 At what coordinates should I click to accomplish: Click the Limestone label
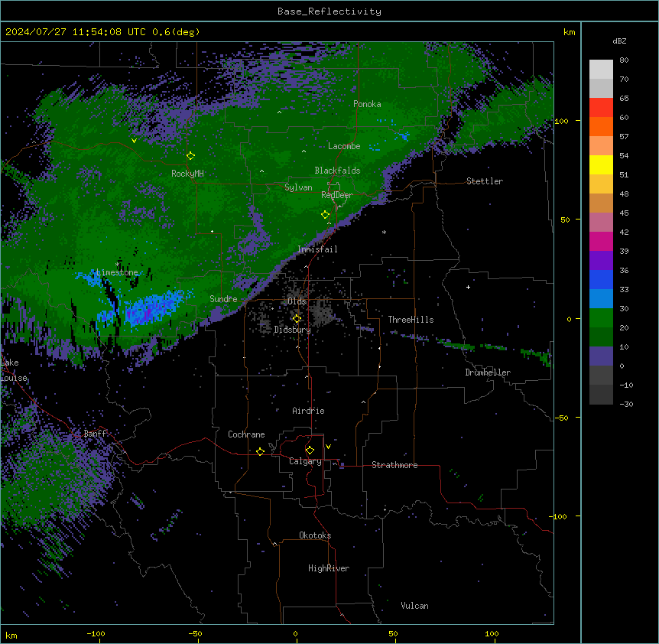pos(117,272)
